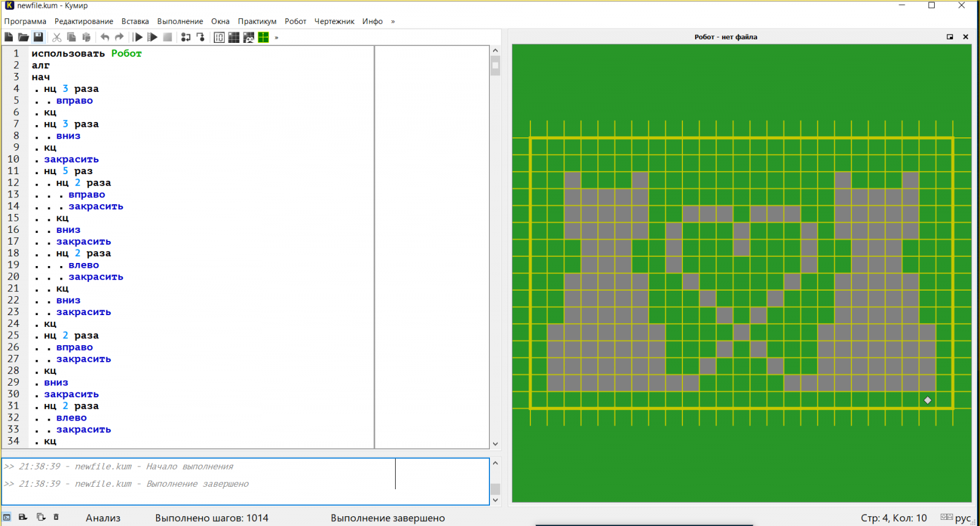980x526 pixels.
Task: Create a new program with blank page icon
Action: (9, 37)
